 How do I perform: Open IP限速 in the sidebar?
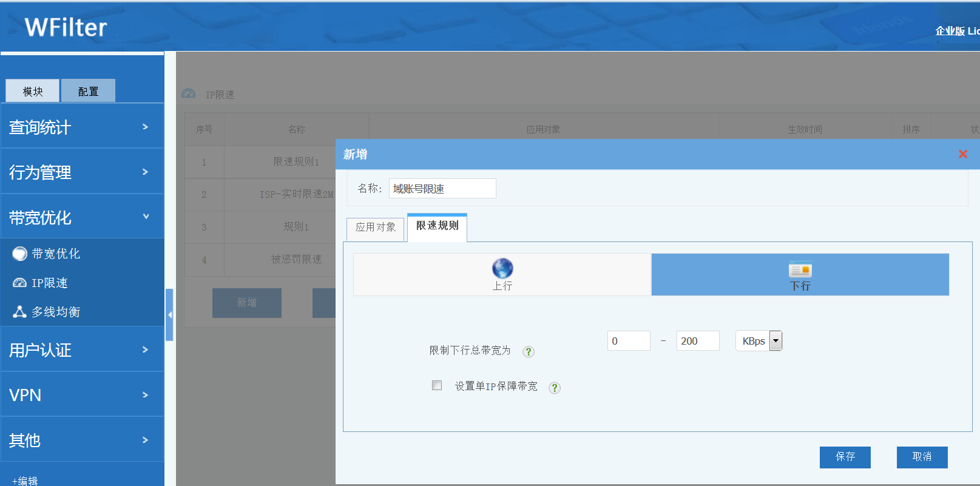(x=49, y=283)
